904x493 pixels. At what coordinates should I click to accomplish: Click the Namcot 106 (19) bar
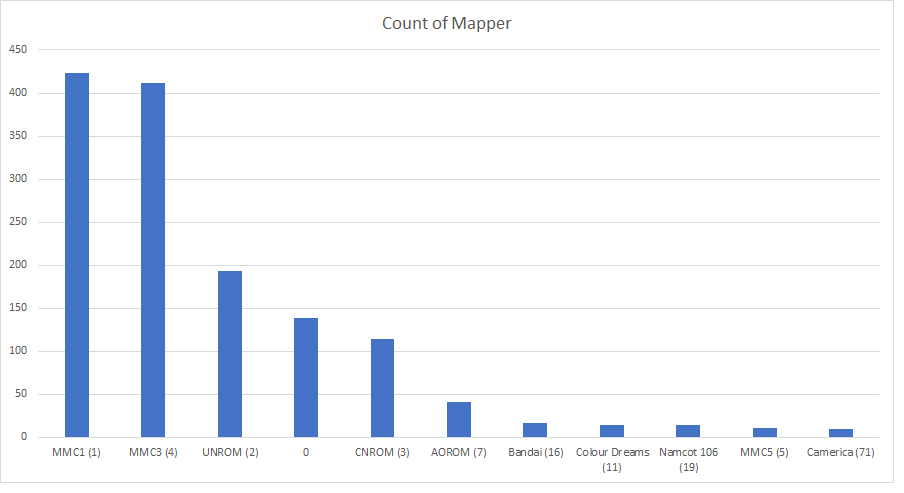[688, 431]
